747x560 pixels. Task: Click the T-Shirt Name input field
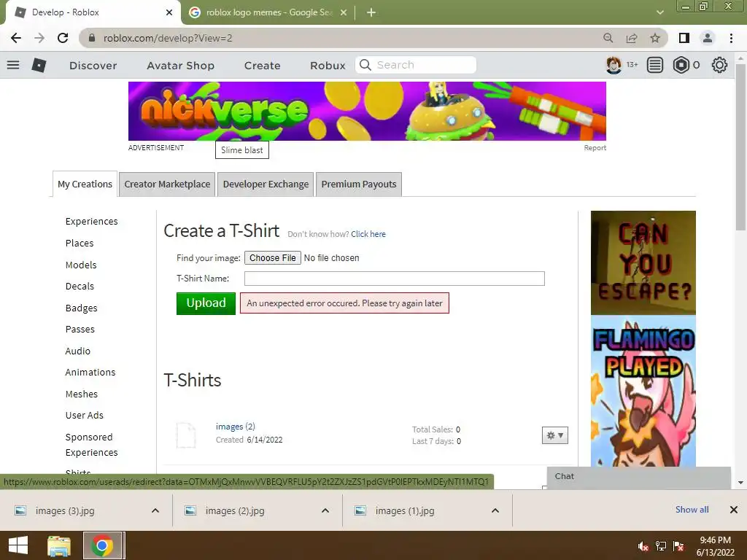(x=395, y=279)
